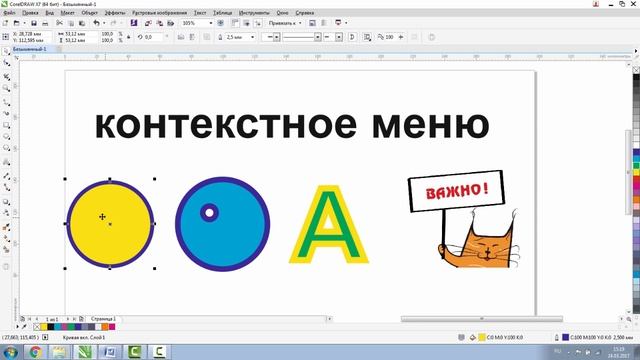640x360 pixels.
Task: Open the zoom level 105% dropdown
Action: click(x=211, y=23)
